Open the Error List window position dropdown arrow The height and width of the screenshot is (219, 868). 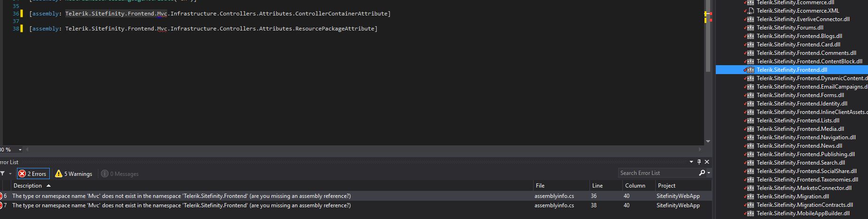[691, 162]
